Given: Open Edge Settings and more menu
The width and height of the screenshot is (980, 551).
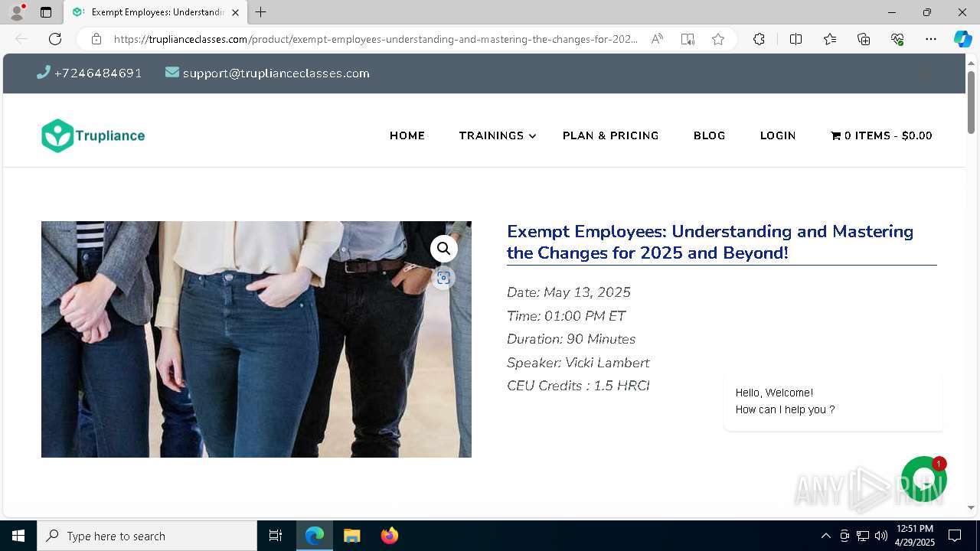Looking at the screenshot, I should pyautogui.click(x=931, y=39).
